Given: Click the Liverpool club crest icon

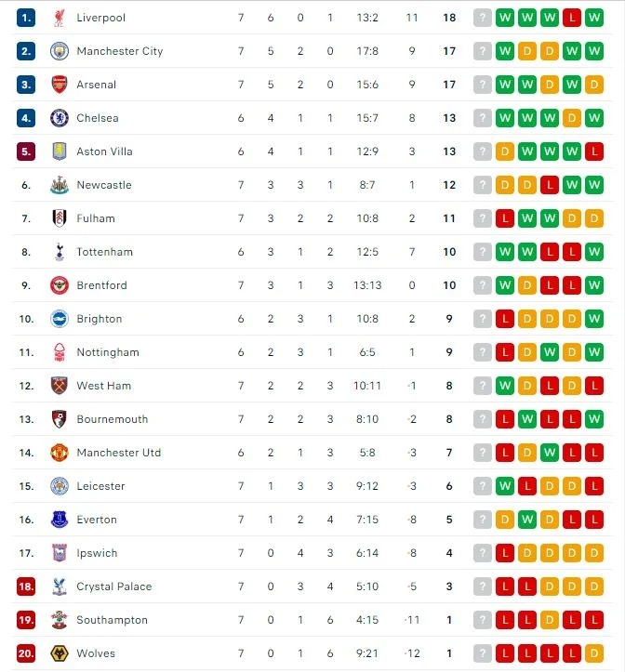Looking at the screenshot, I should (60, 18).
